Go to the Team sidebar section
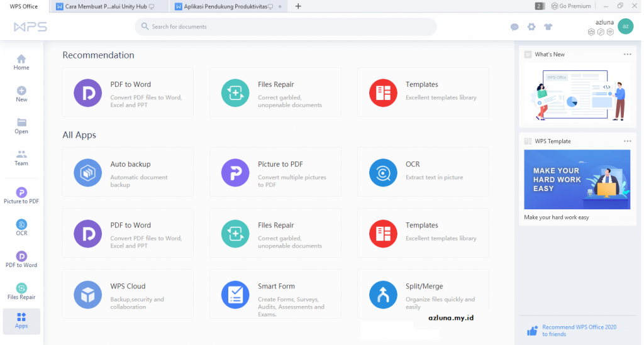644x345 pixels. (21, 158)
